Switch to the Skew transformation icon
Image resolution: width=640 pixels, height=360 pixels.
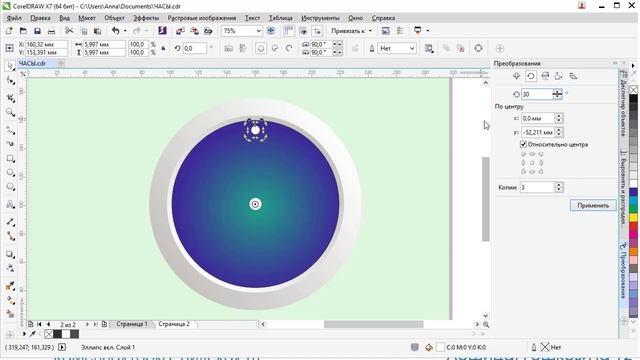(x=573, y=76)
